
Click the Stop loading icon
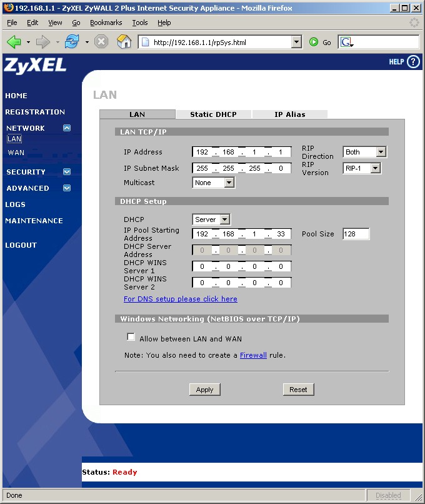pyautogui.click(x=101, y=42)
